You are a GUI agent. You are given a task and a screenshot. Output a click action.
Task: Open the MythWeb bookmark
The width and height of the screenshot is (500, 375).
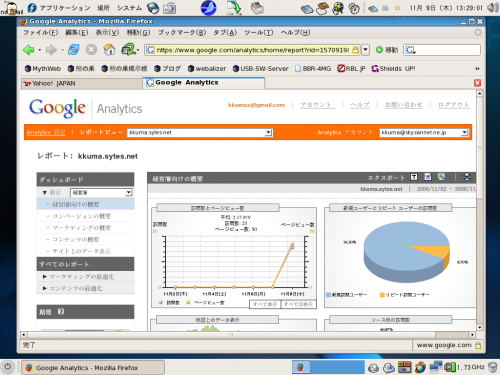[x=43, y=69]
